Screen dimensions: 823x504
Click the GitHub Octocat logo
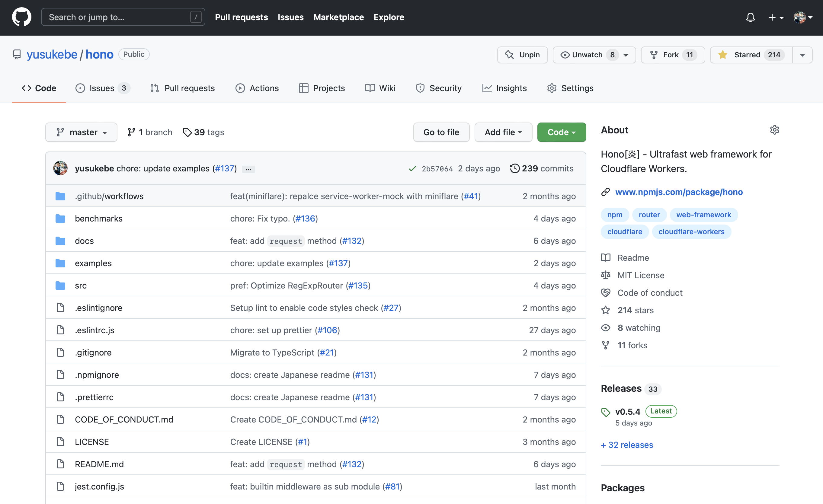pos(22,17)
